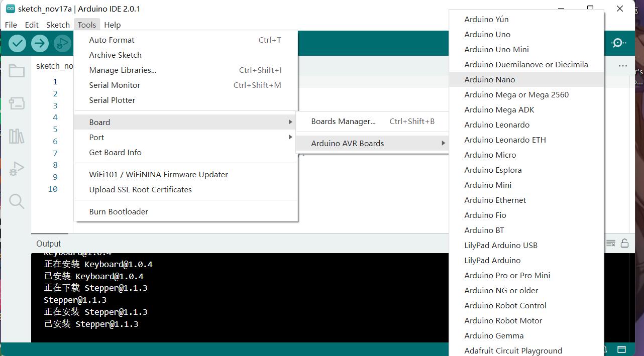Choose Burn Bootloader in Tools menu

pos(119,211)
